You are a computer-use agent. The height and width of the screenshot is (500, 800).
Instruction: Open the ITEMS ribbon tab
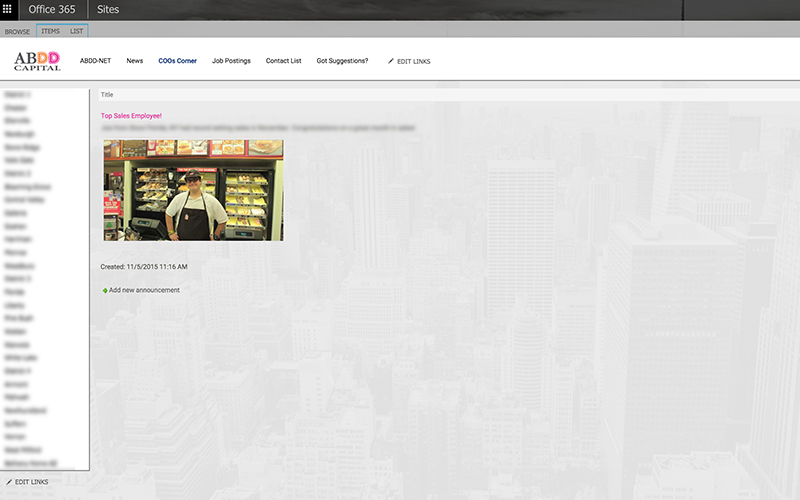(x=50, y=31)
